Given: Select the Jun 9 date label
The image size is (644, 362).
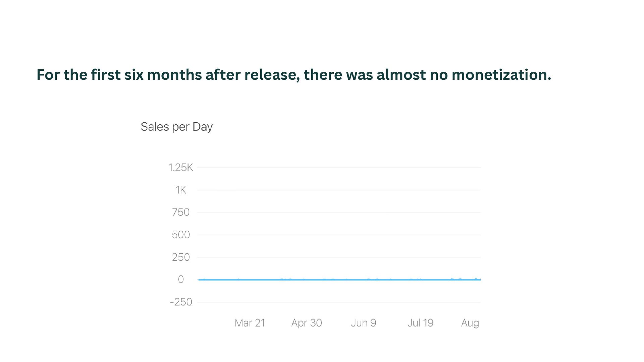Looking at the screenshot, I should [x=363, y=323].
